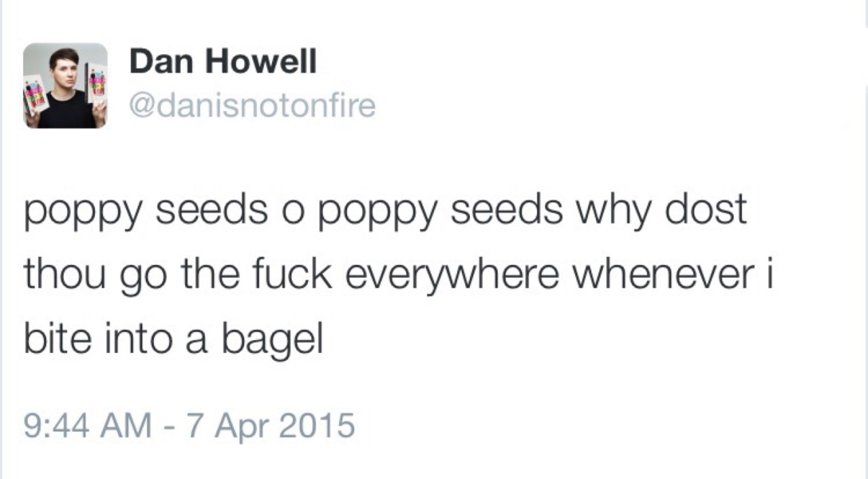Open Dan Howell's profile picture
The image size is (868, 479).
(65, 86)
